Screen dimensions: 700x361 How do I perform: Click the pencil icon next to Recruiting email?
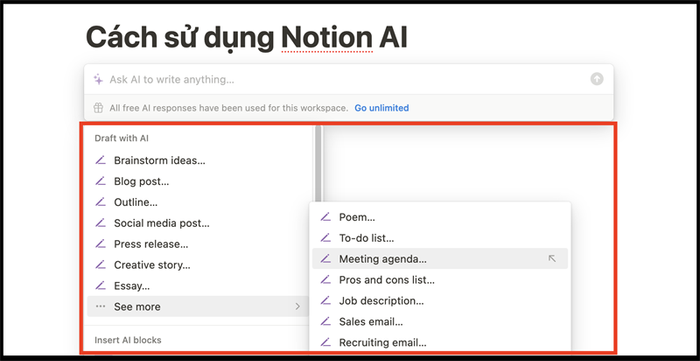pyautogui.click(x=325, y=342)
